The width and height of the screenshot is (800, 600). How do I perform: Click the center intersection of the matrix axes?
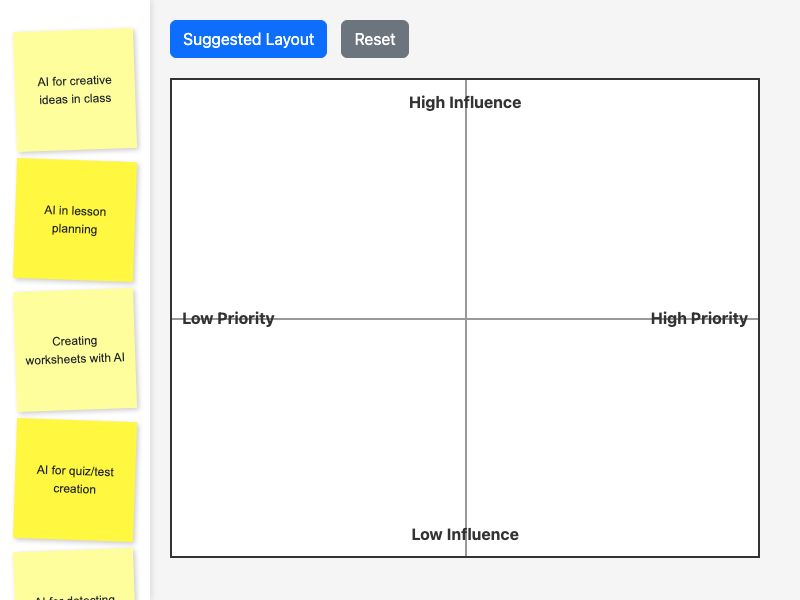click(x=465, y=318)
